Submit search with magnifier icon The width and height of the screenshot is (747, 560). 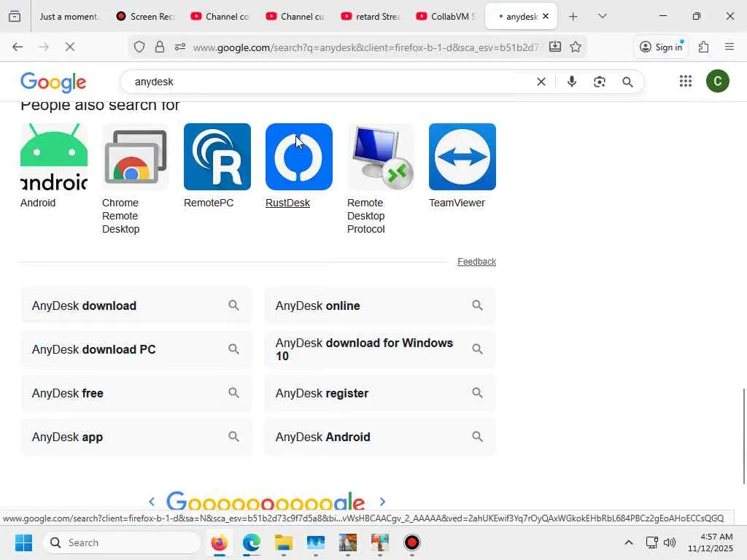627,82
